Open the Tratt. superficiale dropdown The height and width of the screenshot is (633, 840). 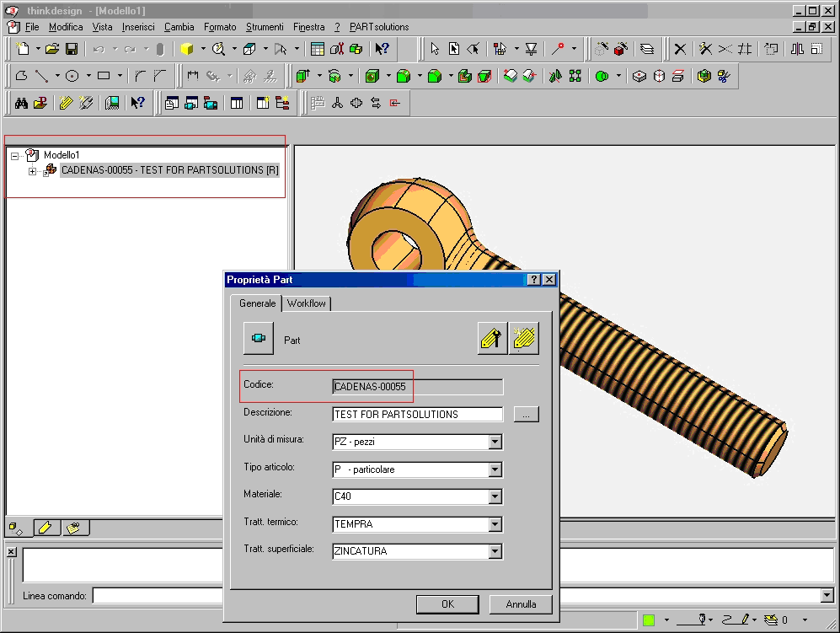pyautogui.click(x=495, y=551)
